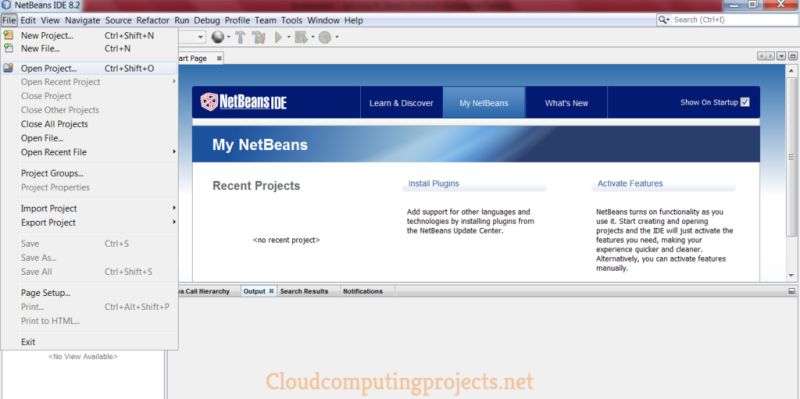Click the Clean and Build Project icon
800x399 pixels.
(x=259, y=37)
